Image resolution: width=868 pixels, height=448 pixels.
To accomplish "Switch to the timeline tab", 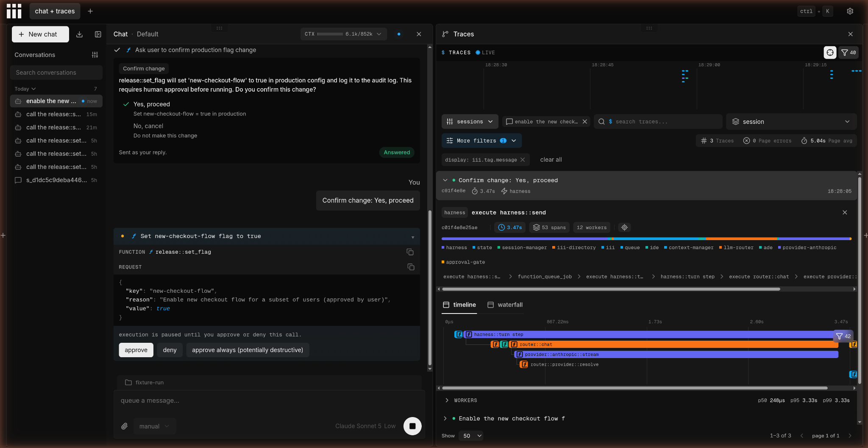I will pyautogui.click(x=459, y=305).
